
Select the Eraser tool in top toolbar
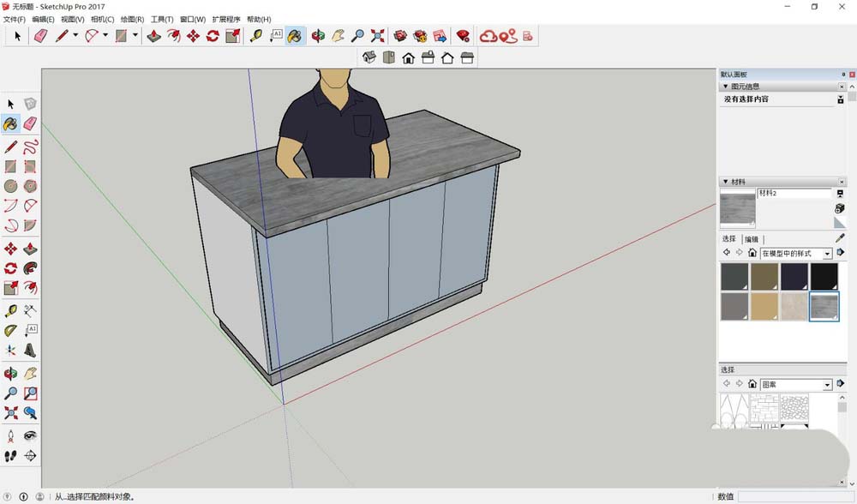click(40, 35)
